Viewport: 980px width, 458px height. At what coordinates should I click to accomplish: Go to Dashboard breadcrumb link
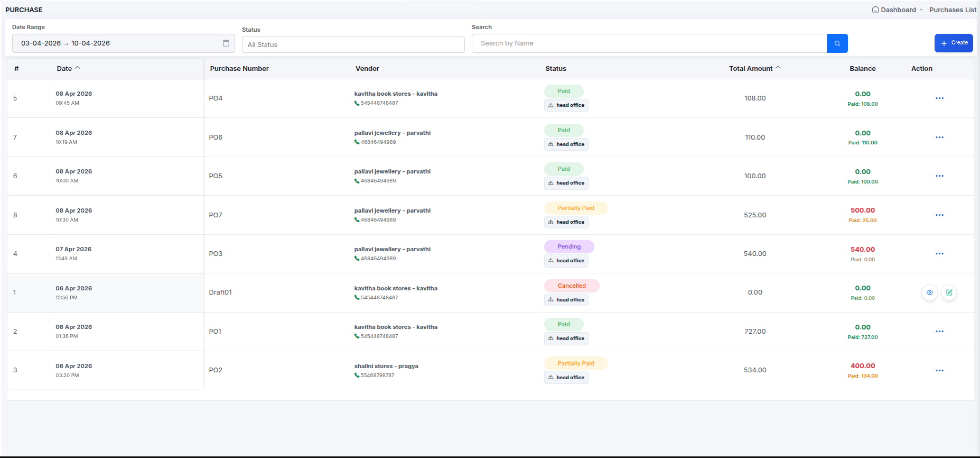pos(898,10)
